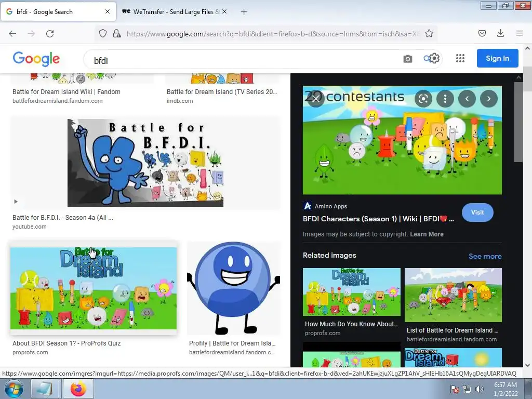Image resolution: width=532 pixels, height=399 pixels.
Task: Click the Firefox taskbar icon
Action: pyautogui.click(x=78, y=389)
